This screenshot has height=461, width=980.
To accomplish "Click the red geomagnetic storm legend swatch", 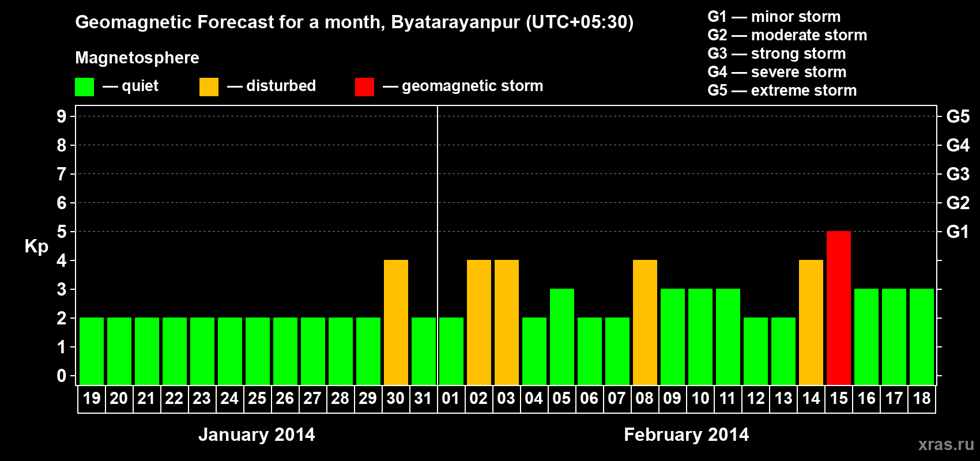I will pyautogui.click(x=365, y=87).
